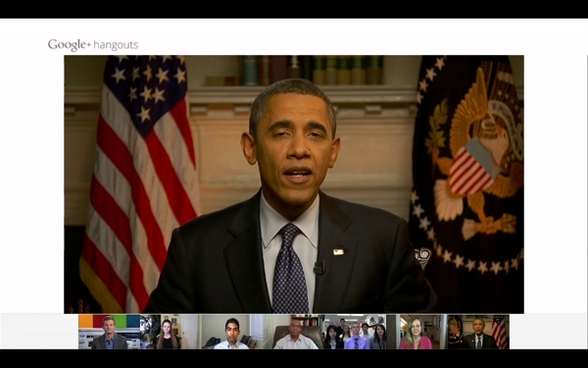Click the purple-shirted student in the group thumbnail
The width and height of the screenshot is (588, 368).
[x=356, y=337]
